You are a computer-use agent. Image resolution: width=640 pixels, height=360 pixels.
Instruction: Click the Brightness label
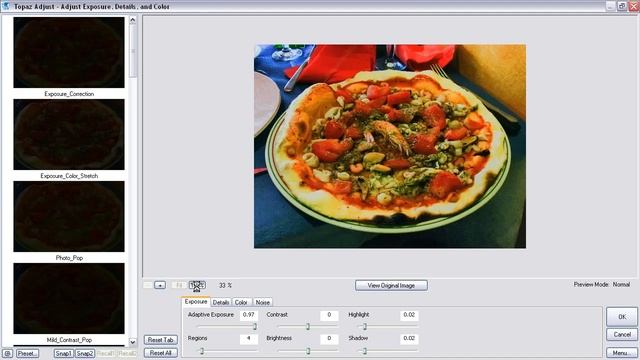tap(279, 338)
